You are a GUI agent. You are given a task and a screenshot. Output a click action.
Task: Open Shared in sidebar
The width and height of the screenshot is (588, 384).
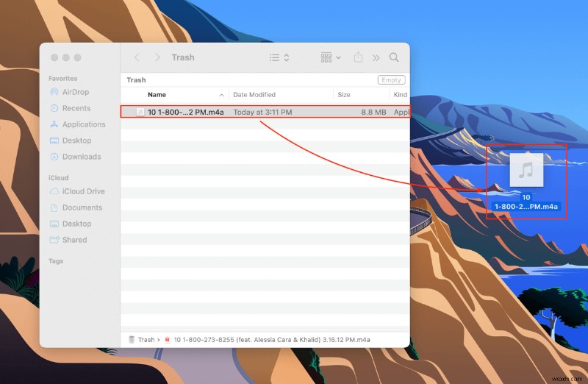(74, 240)
